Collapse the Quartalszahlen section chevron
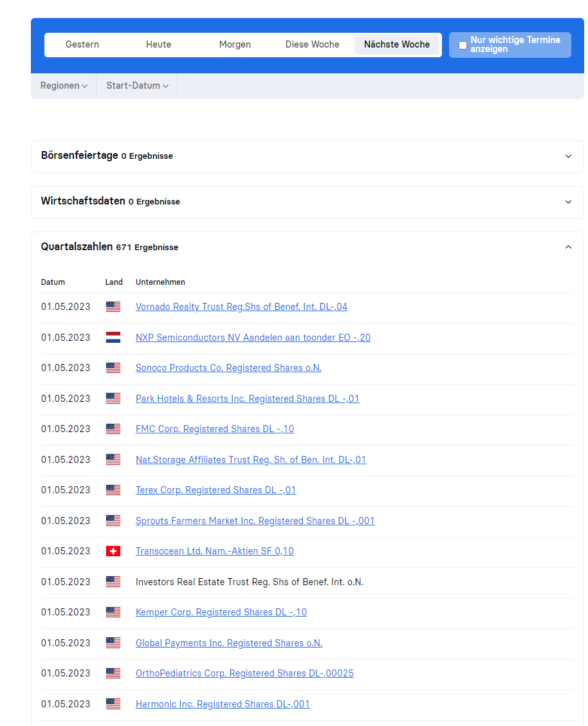The height and width of the screenshot is (726, 588). pyautogui.click(x=568, y=247)
